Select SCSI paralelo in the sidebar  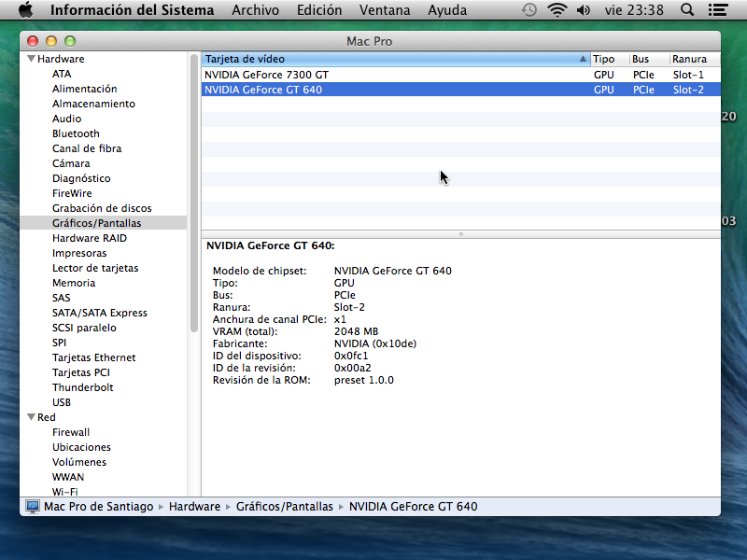click(84, 328)
